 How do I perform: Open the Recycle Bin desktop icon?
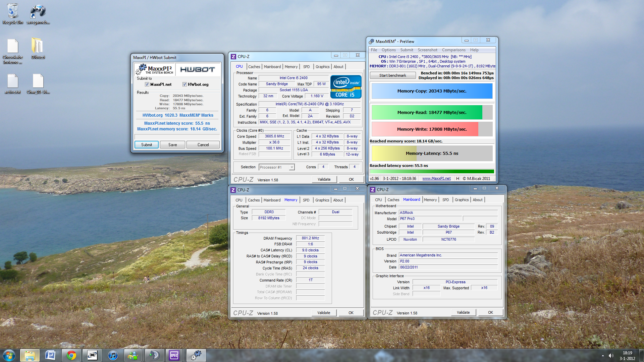click(13, 14)
